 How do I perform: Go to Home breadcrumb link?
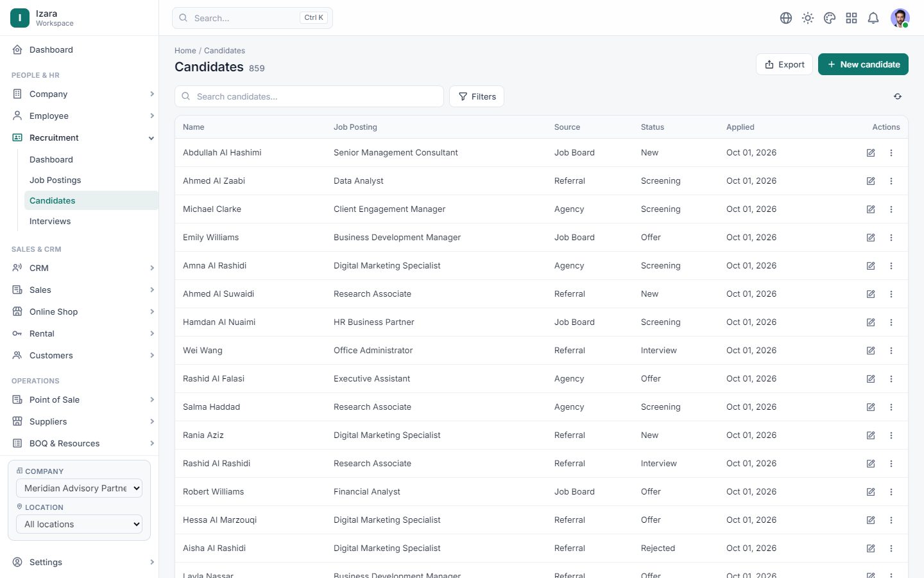185,51
